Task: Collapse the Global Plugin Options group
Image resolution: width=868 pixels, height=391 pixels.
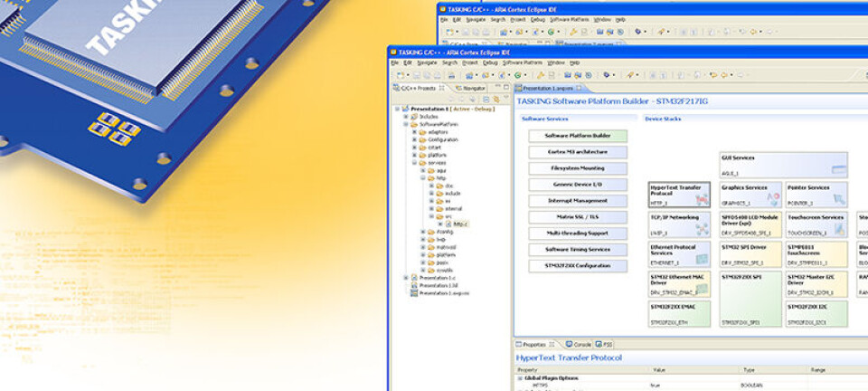Action: coord(520,378)
